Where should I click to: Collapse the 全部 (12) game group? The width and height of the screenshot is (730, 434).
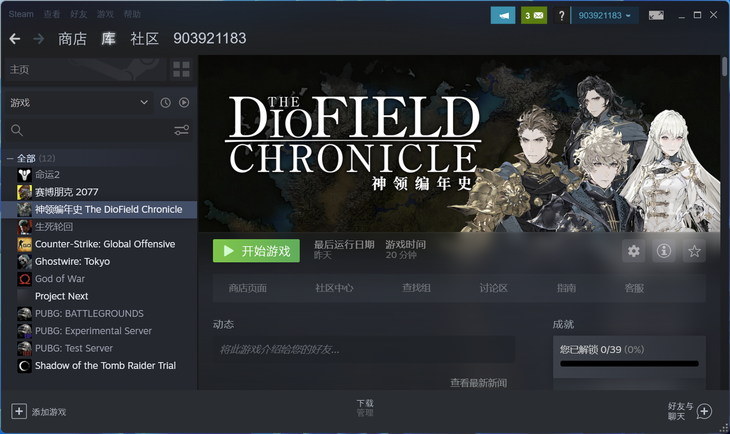pos(10,158)
